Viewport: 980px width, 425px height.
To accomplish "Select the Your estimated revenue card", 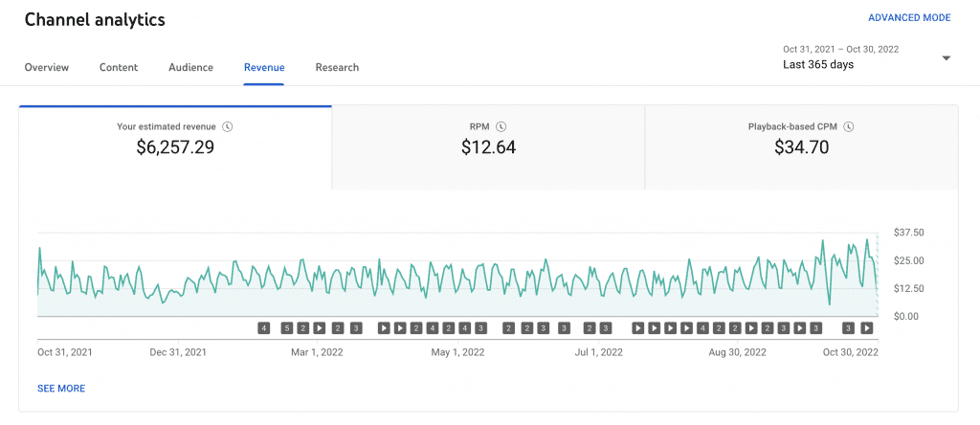I will 175,147.
